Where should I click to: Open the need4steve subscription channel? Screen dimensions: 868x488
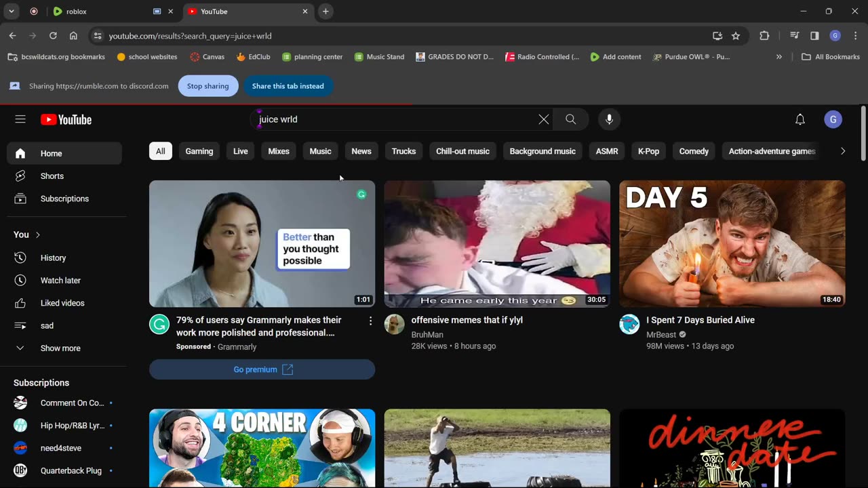click(x=66, y=448)
